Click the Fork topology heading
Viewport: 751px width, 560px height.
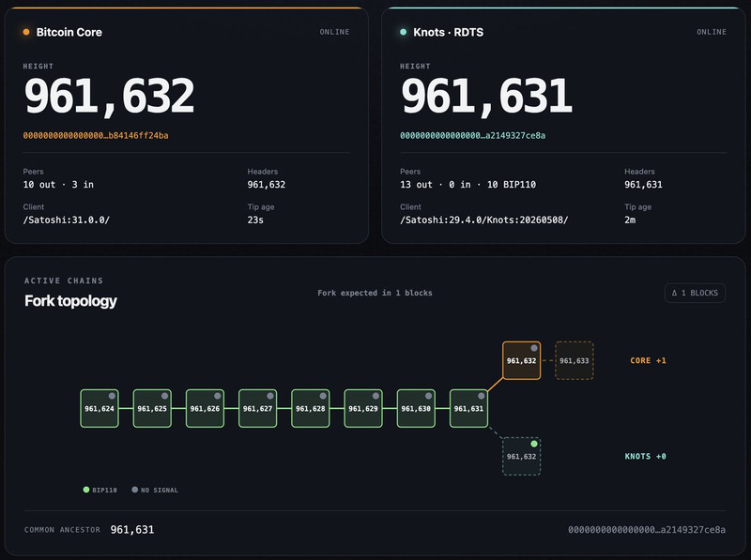click(x=71, y=301)
